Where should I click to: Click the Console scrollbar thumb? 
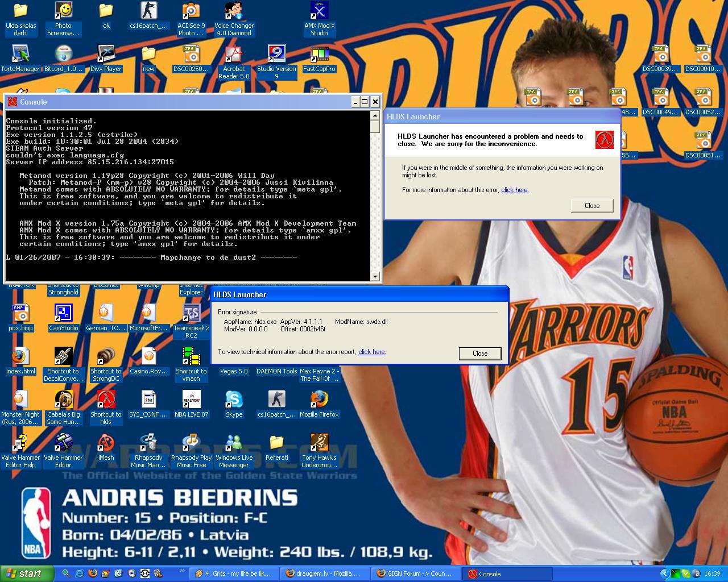(375, 126)
